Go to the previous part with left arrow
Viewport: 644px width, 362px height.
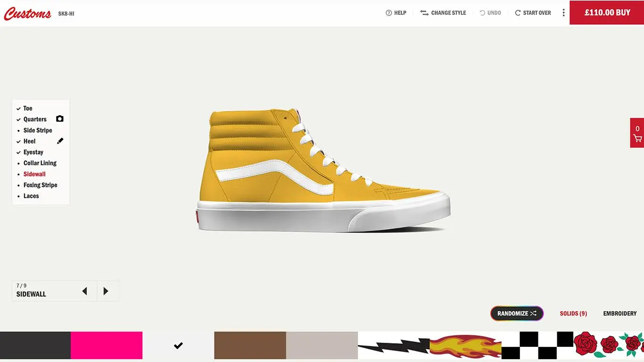point(85,291)
